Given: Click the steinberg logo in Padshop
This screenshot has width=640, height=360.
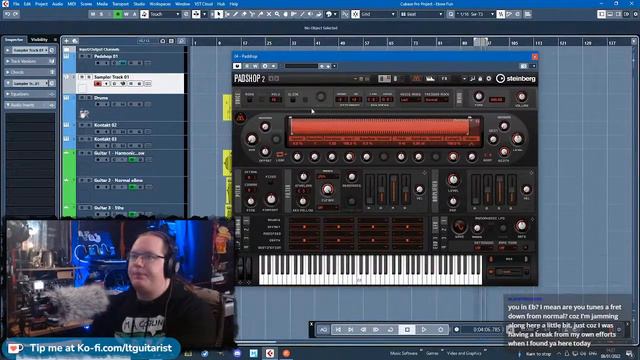Looking at the screenshot, I should (x=516, y=78).
